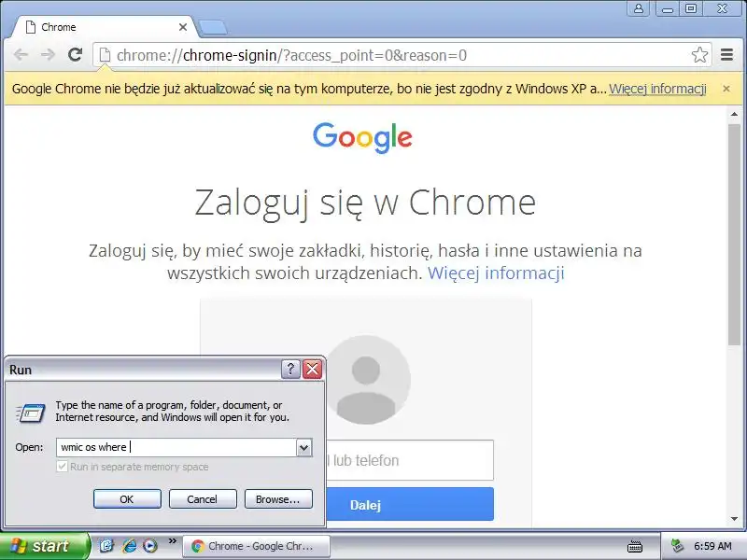Click OK in the Run dialog

click(127, 499)
